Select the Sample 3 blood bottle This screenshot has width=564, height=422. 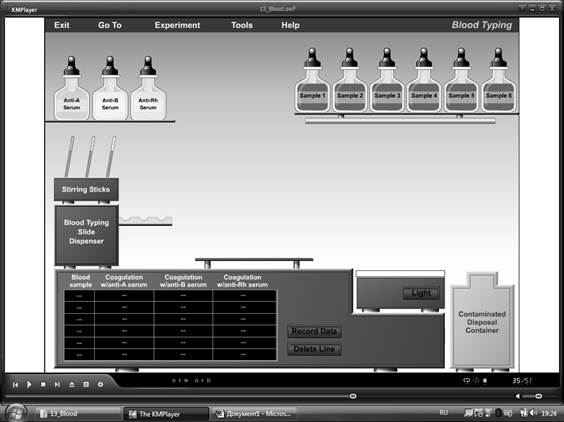(387, 81)
